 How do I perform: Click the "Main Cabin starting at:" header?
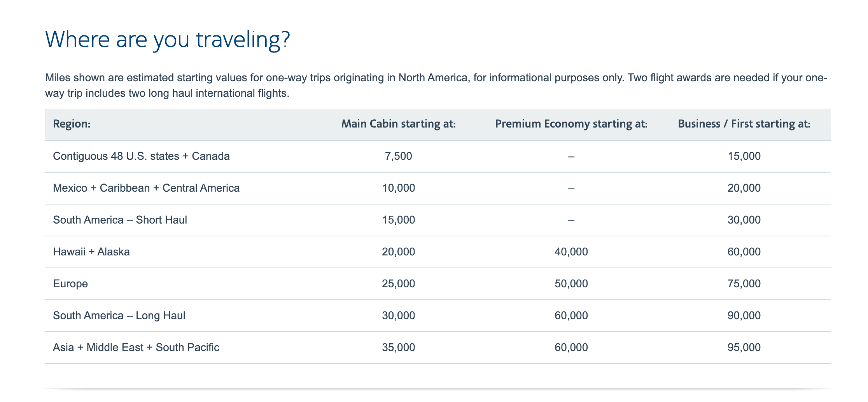398,124
